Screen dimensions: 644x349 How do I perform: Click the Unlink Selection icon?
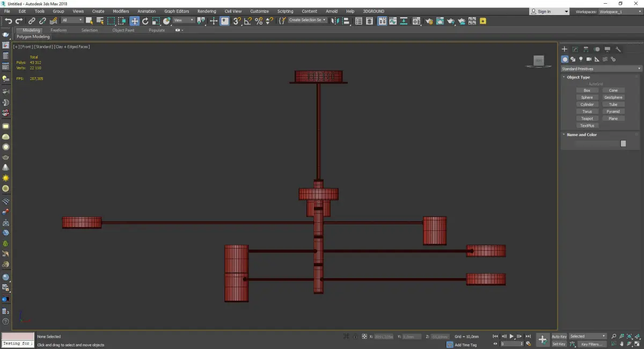[x=43, y=21]
